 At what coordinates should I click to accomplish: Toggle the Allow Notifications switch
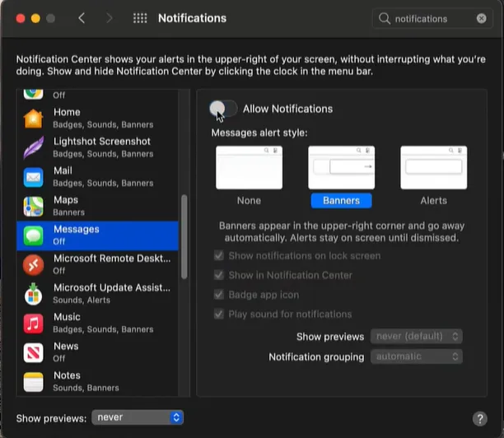(223, 109)
